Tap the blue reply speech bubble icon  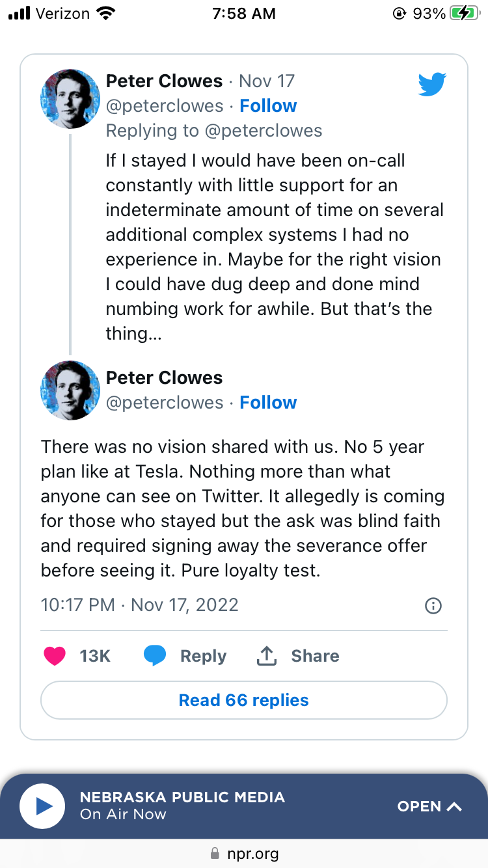click(x=155, y=656)
